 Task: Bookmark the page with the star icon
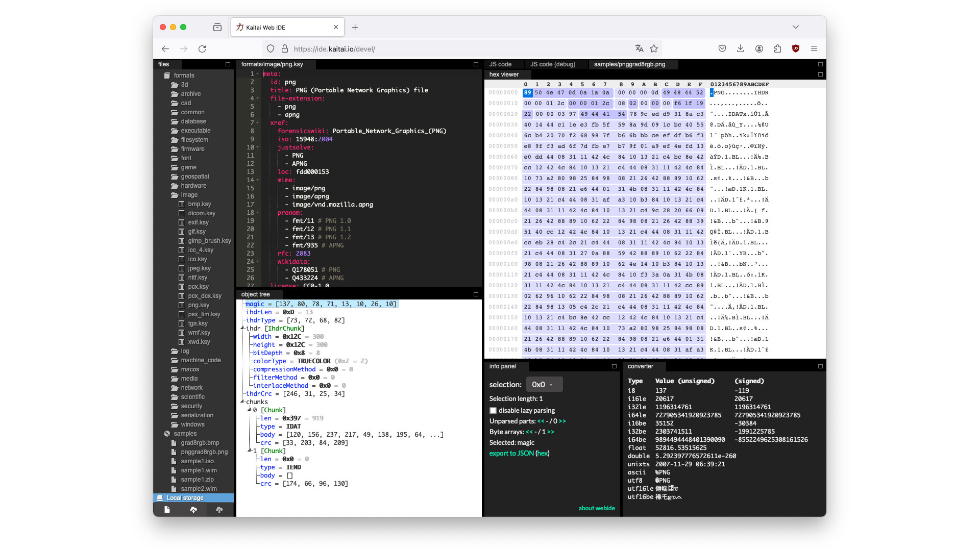pos(654,49)
